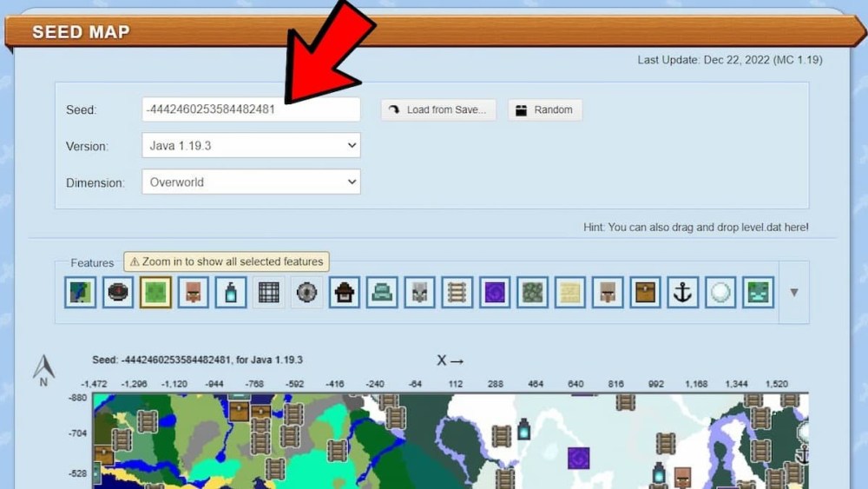Toggle the mossy cobblestone Jungle Temple icon
Image resolution: width=868 pixels, height=489 pixels.
coord(532,293)
